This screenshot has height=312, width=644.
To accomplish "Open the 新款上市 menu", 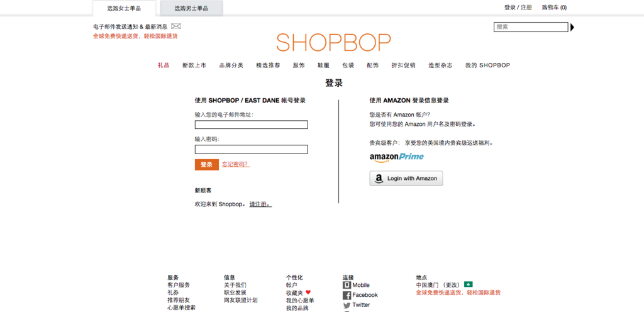I will 194,65.
